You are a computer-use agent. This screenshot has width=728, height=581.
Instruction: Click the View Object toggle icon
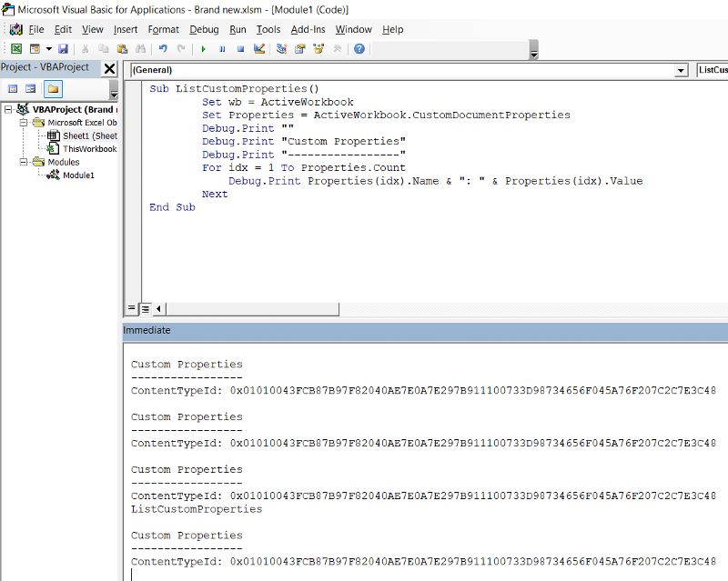click(x=30, y=87)
